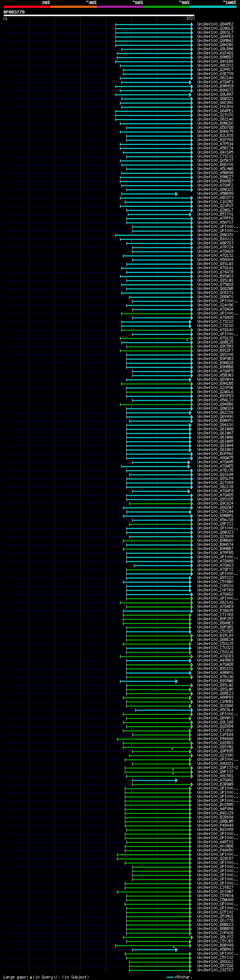Viewport: 240px width, 980px height.
Task: Click hit label UniRef100_A7P534
Action: pos(215,144)
